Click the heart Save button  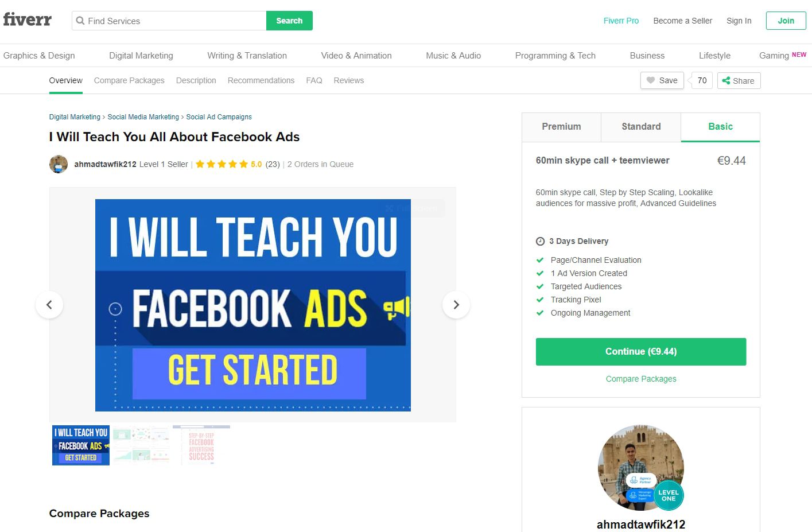pos(662,80)
